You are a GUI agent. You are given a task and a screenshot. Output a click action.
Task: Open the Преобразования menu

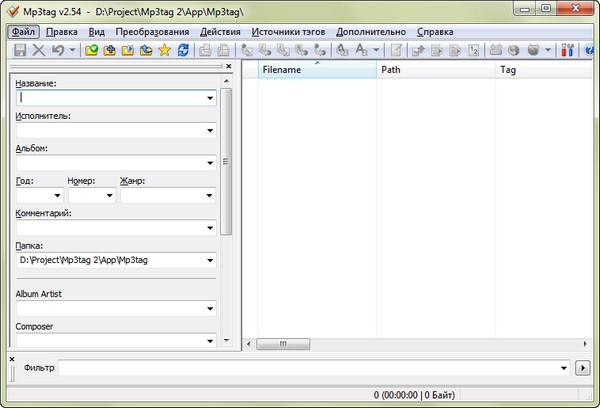(152, 32)
